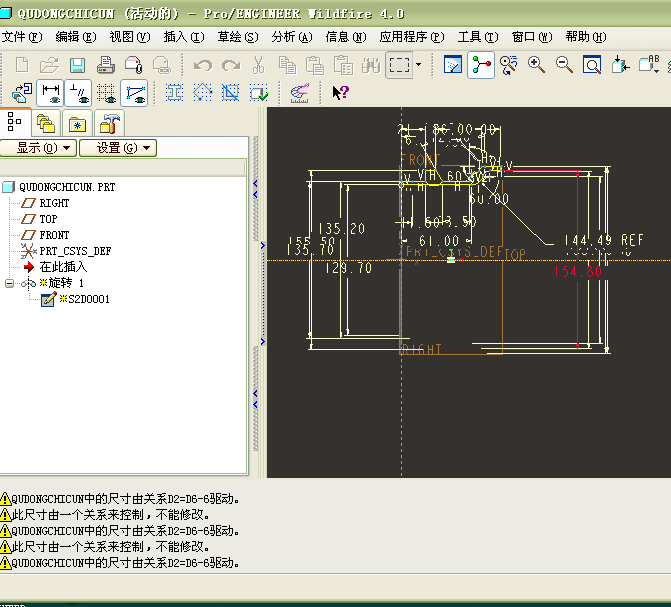
Task: Click the Paste special icon
Action: tap(343, 65)
